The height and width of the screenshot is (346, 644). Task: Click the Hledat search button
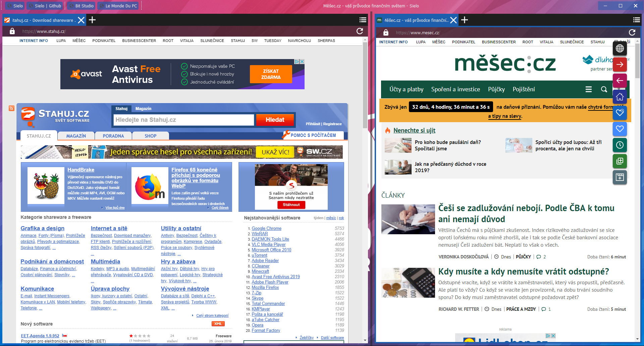coord(275,120)
